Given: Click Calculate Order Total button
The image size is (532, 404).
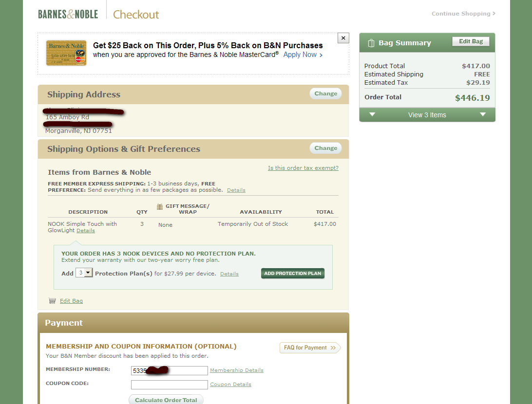Looking at the screenshot, I should pyautogui.click(x=166, y=400).
